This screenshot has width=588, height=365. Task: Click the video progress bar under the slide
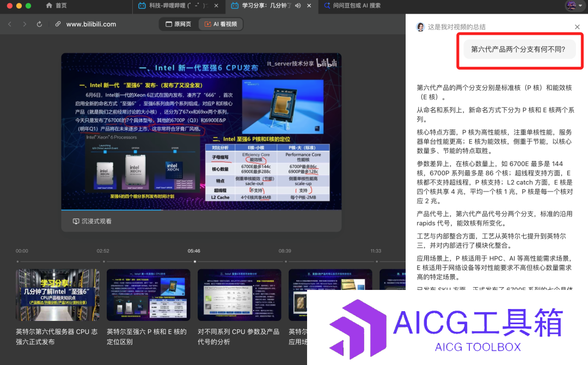201,210
